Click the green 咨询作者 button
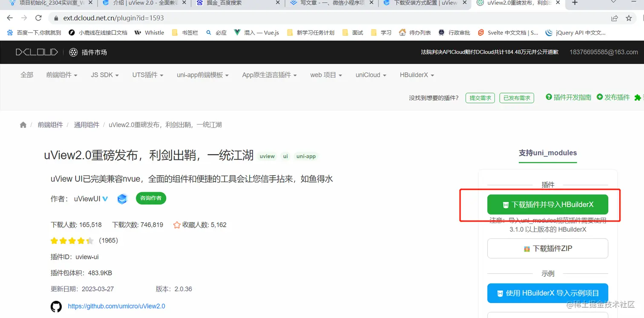The image size is (644, 318). point(151,198)
